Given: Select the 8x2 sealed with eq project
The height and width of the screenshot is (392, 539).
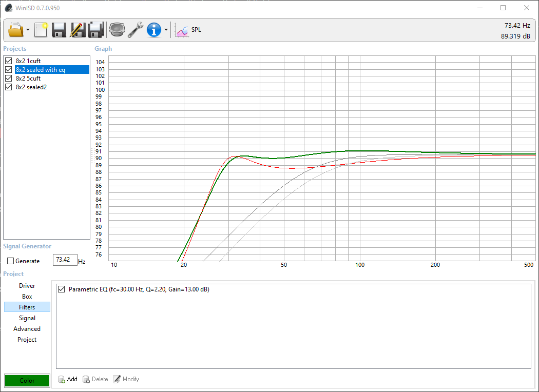Looking at the screenshot, I should (52, 70).
